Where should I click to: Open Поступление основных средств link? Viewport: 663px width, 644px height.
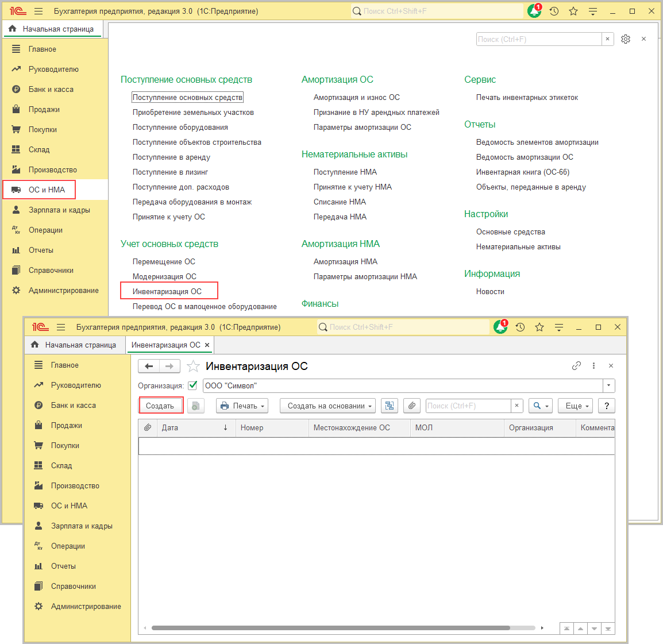(187, 97)
